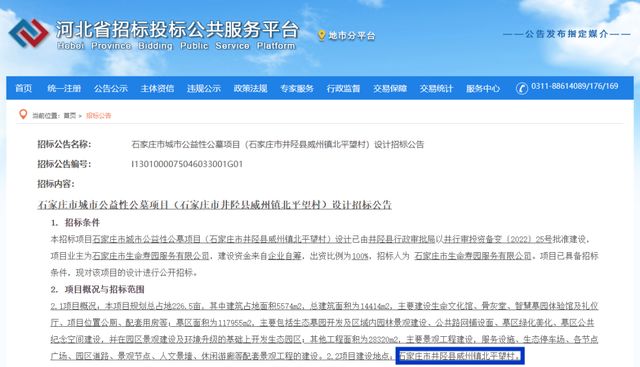The height and width of the screenshot is (367, 640).
Task: Open 主体资信 menu item
Action: [157, 88]
